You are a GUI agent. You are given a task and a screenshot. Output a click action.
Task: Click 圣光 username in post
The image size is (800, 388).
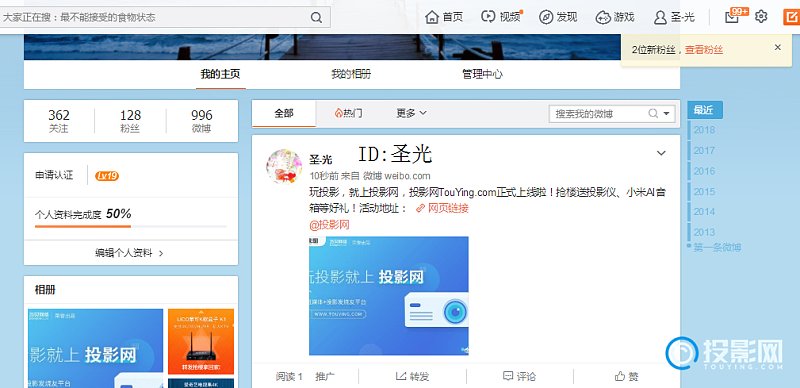coord(320,160)
